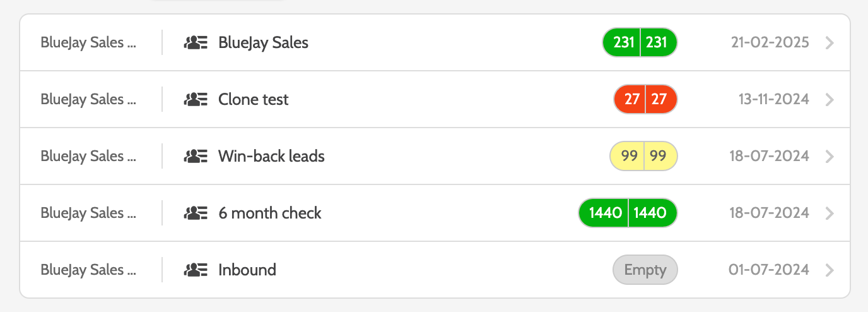The height and width of the screenshot is (312, 868).
Task: Click the red 27 count badge
Action: point(645,100)
